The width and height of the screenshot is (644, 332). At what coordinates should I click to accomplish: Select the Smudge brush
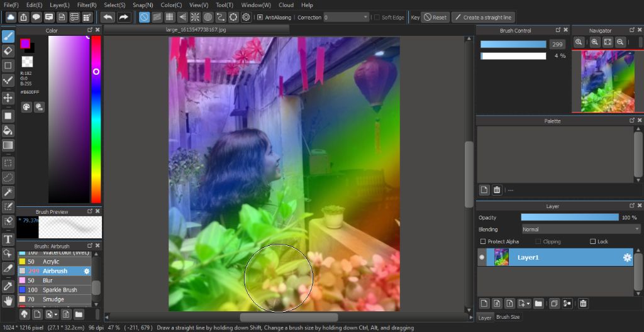coord(55,299)
